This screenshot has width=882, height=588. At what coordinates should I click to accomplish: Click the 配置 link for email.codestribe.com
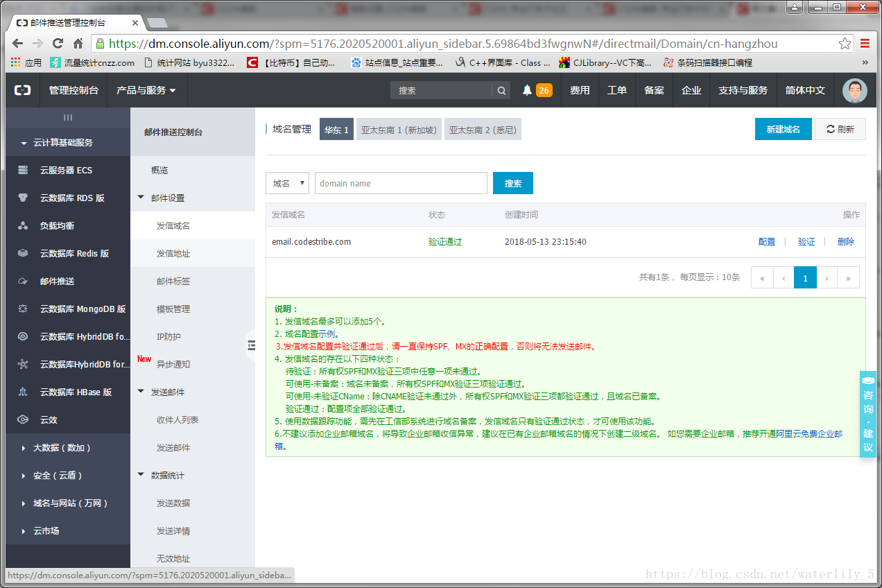click(x=767, y=242)
